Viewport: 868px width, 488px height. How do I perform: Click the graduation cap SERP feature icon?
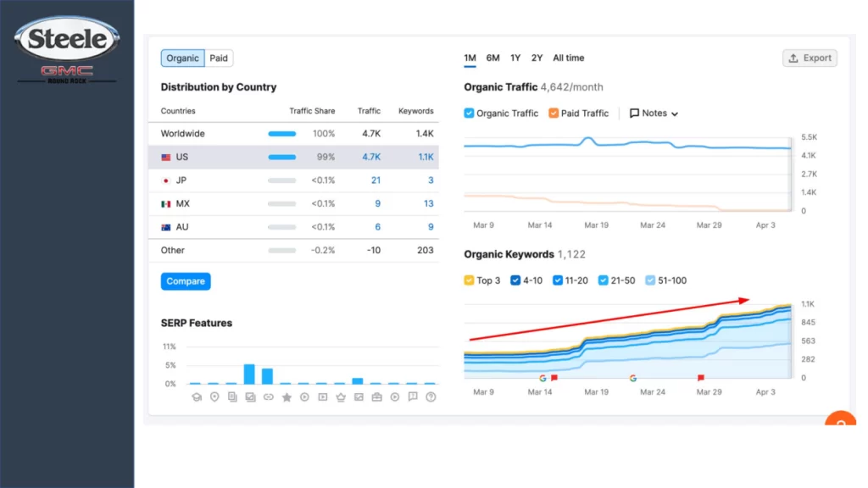pos(197,396)
